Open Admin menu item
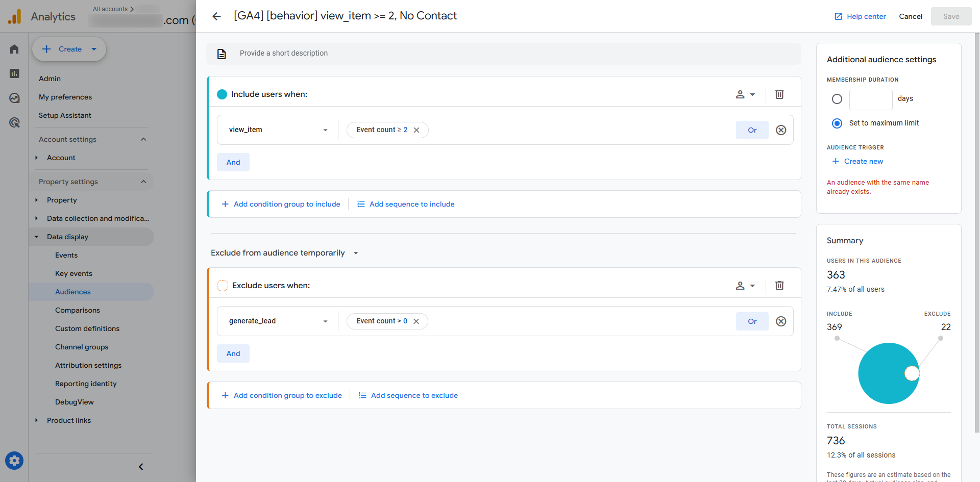The image size is (980, 482). pyautogui.click(x=50, y=79)
